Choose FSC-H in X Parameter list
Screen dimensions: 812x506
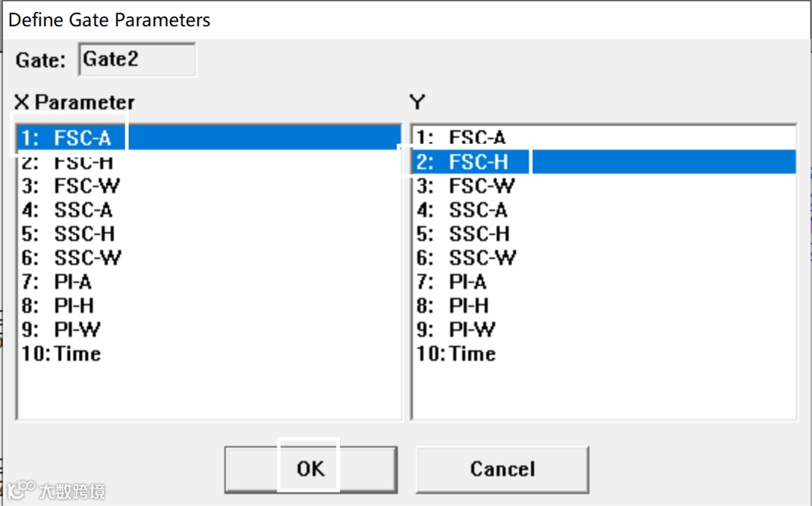coord(83,162)
